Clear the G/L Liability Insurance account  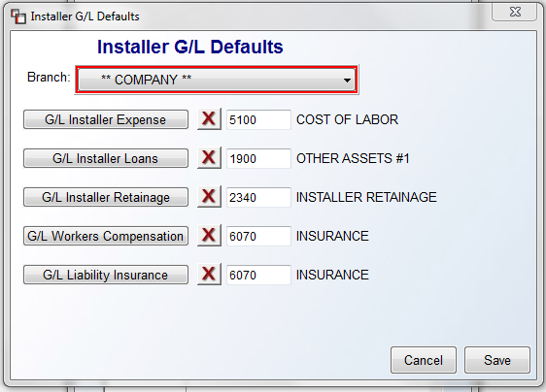click(x=209, y=275)
